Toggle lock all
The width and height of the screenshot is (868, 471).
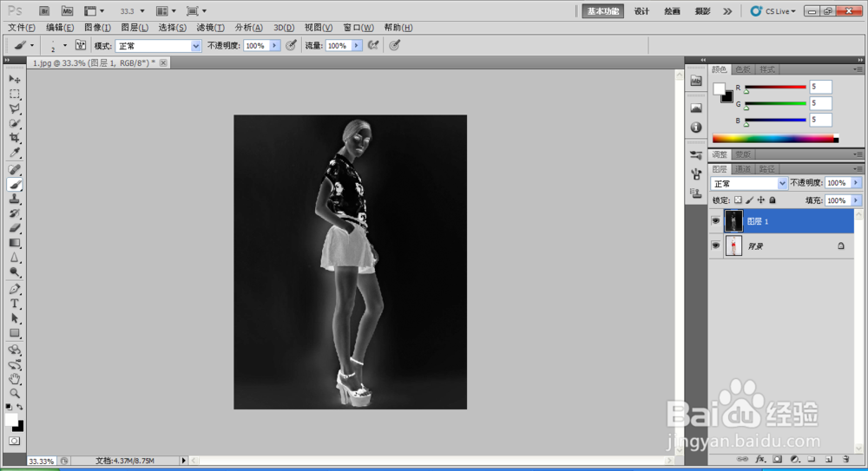pos(773,200)
